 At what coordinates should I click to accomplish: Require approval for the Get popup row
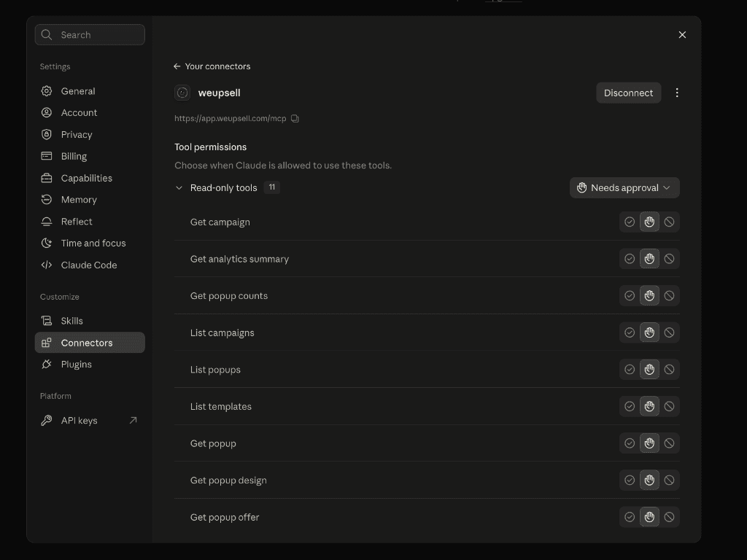[x=649, y=443]
